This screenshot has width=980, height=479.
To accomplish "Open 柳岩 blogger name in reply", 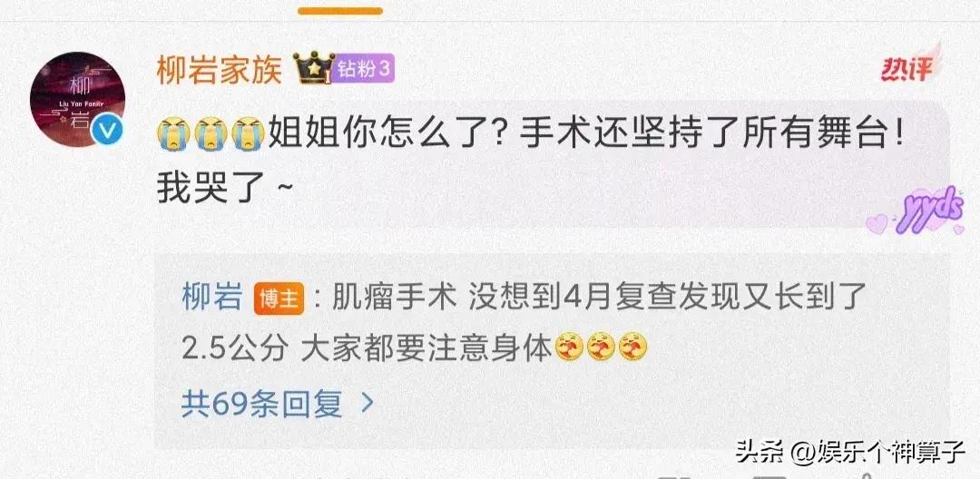I will 211,297.
